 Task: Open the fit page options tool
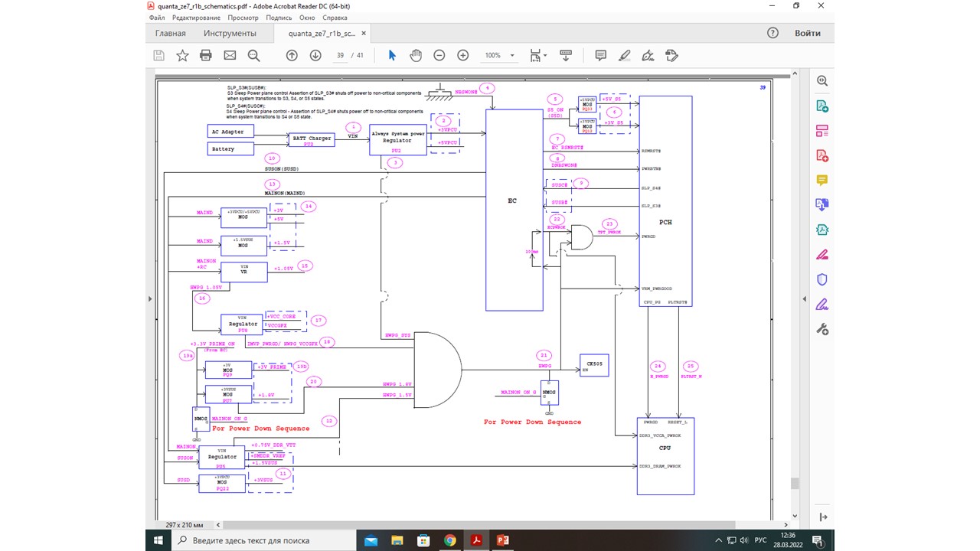(534, 55)
